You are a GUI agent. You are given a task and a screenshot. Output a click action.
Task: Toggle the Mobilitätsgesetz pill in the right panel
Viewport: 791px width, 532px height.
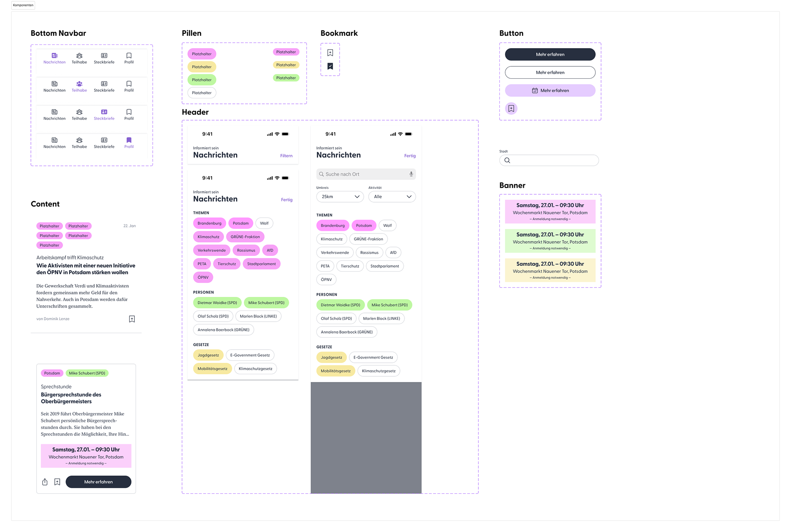point(336,371)
